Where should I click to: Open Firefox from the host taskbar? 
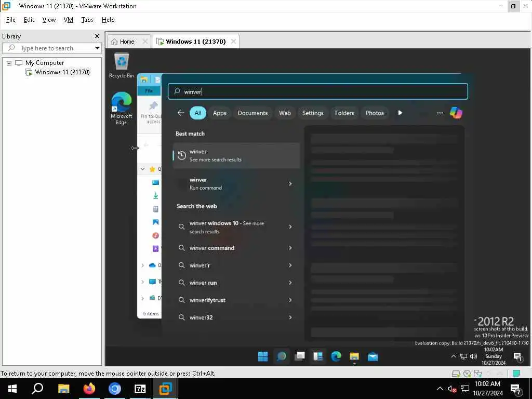coord(89,389)
